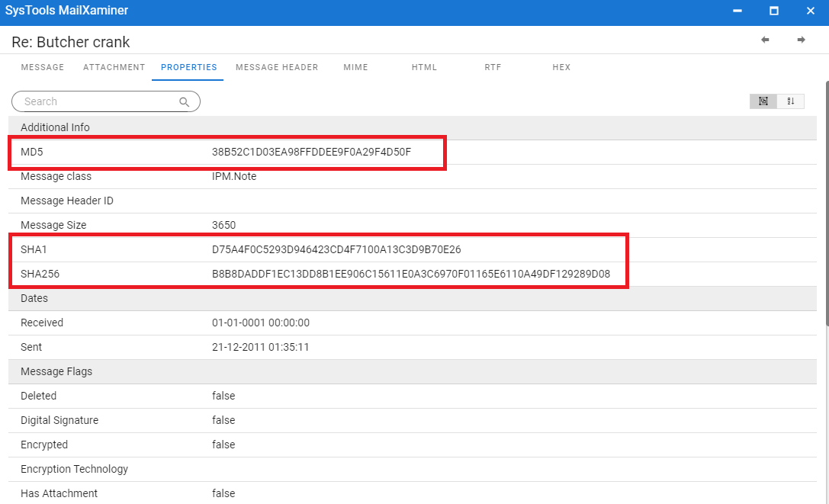Switch to MESSAGE HEADER tab
Viewport: 829px width, 504px height.
[x=277, y=67]
